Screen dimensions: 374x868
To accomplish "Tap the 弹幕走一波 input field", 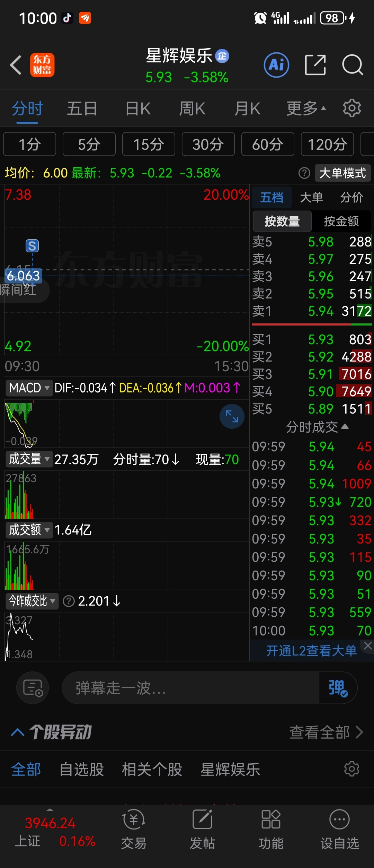I will pyautogui.click(x=190, y=688).
